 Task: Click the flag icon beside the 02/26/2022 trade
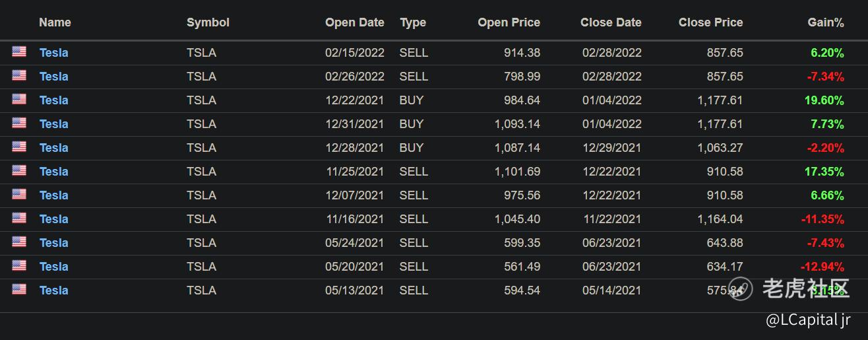coord(19,75)
